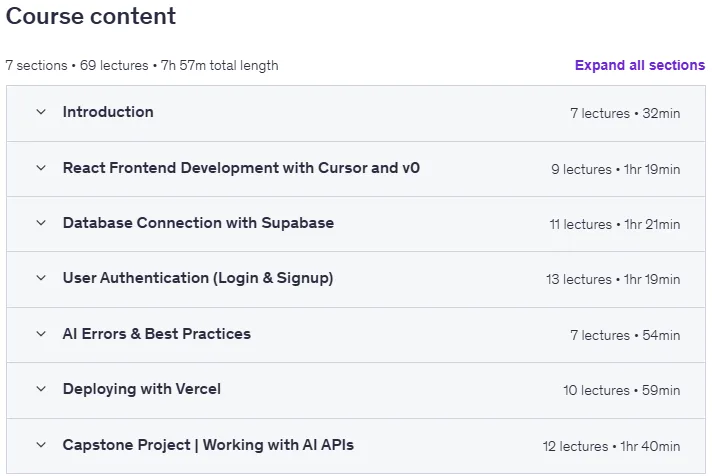712x476 pixels.
Task: Click the 12 lectures • 1hr 40min label
Action: pos(612,446)
